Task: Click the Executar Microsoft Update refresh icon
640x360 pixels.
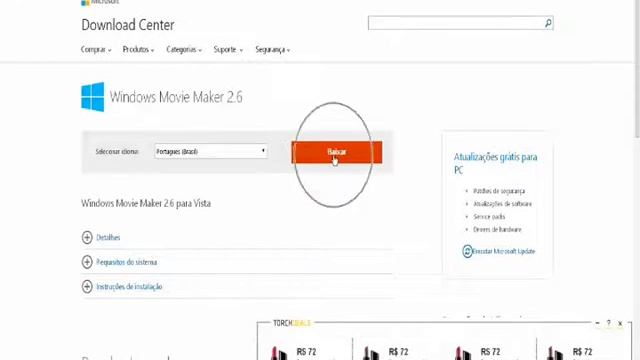Action: point(467,251)
